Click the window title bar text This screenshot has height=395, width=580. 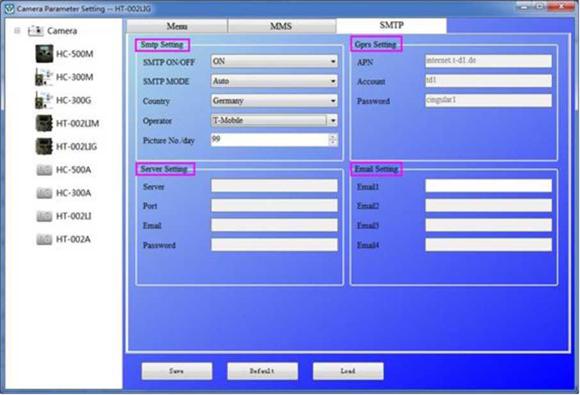point(84,9)
